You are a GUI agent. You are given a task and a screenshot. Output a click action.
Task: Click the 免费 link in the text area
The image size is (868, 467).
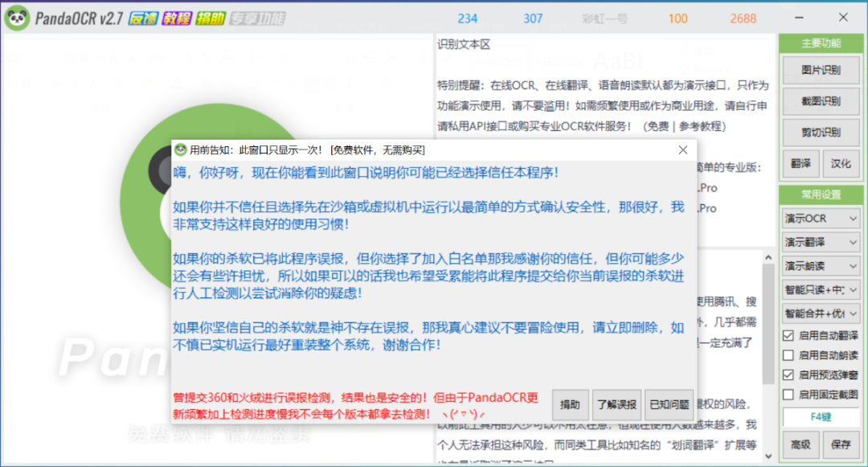pos(658,127)
